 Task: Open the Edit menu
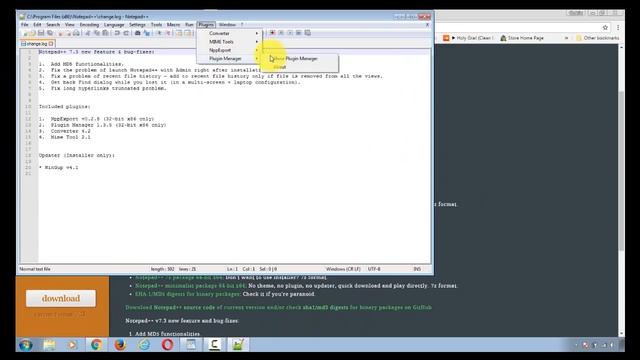pyautogui.click(x=37, y=24)
